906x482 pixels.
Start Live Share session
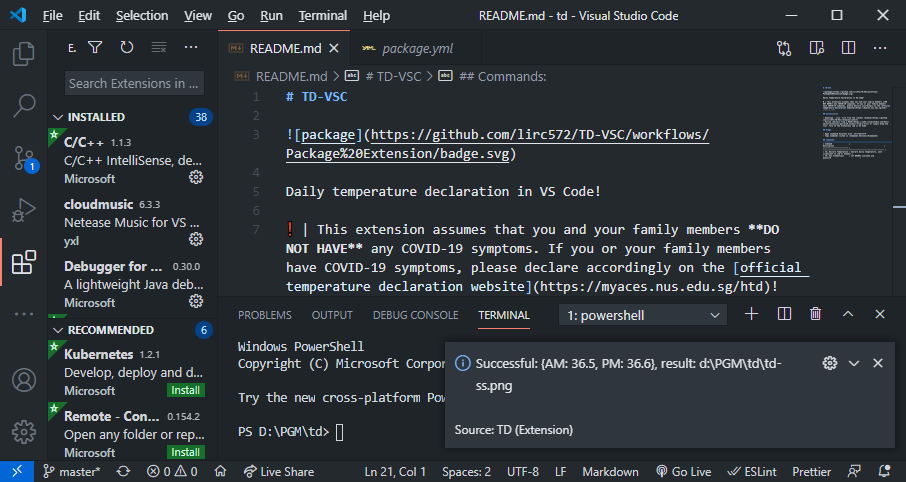(279, 472)
